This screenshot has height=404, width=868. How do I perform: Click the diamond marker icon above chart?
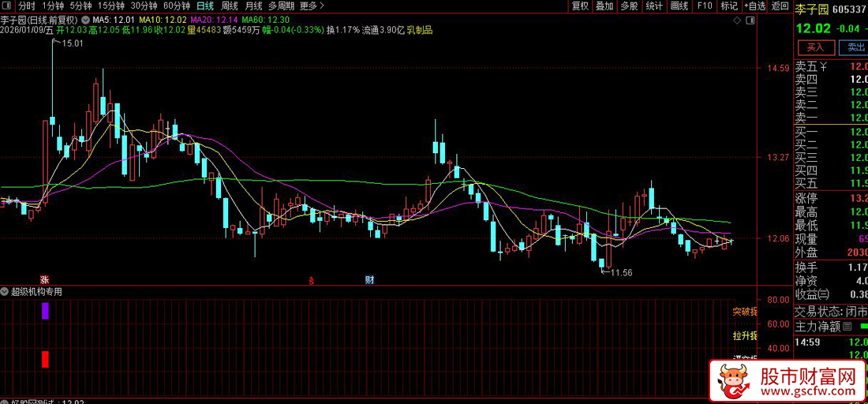tap(736, 21)
